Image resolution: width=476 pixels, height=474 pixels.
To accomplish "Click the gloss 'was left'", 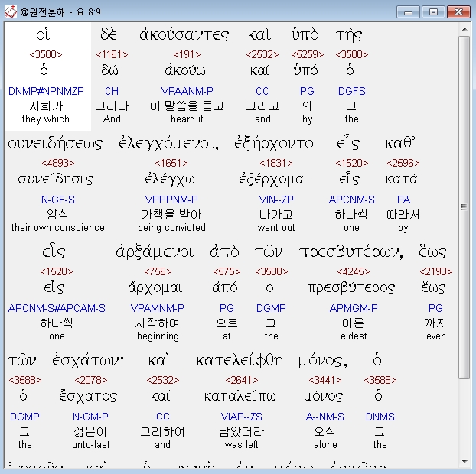I will (x=241, y=445).
